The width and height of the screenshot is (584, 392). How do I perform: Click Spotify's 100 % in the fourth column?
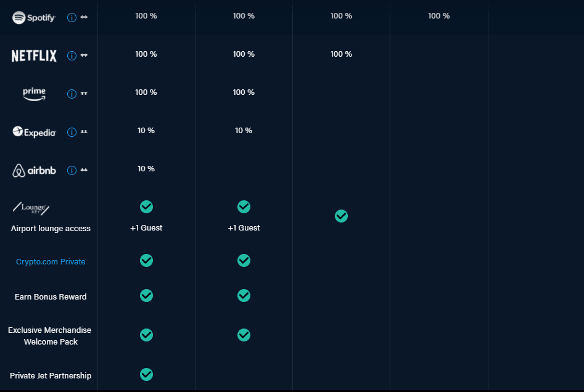pos(438,16)
